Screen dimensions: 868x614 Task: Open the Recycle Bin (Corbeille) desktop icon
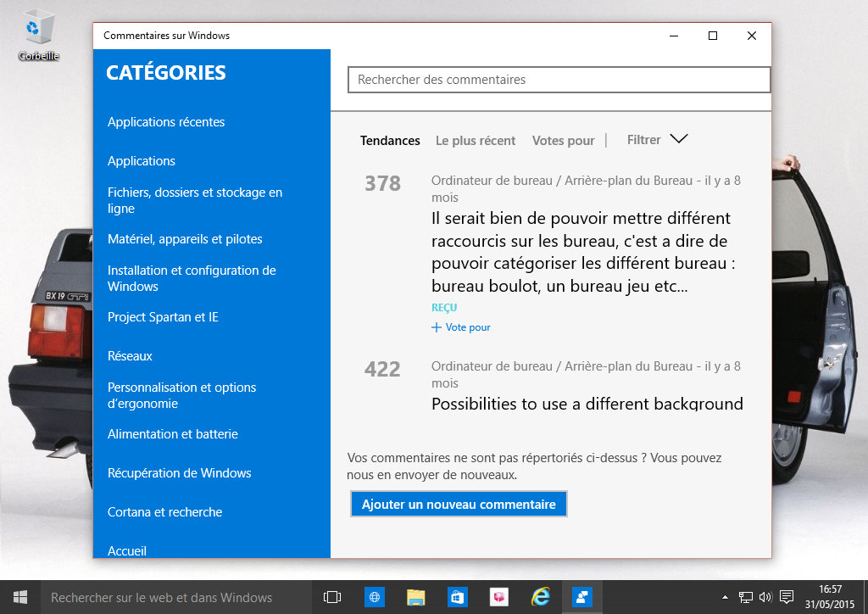pyautogui.click(x=37, y=34)
